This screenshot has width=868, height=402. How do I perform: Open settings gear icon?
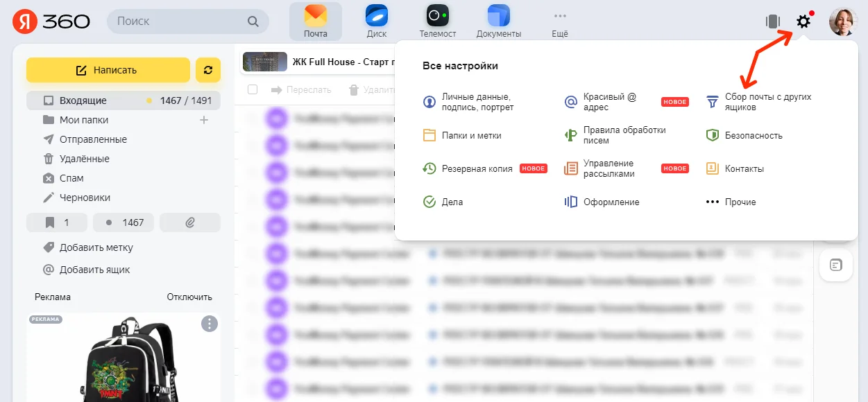(803, 21)
